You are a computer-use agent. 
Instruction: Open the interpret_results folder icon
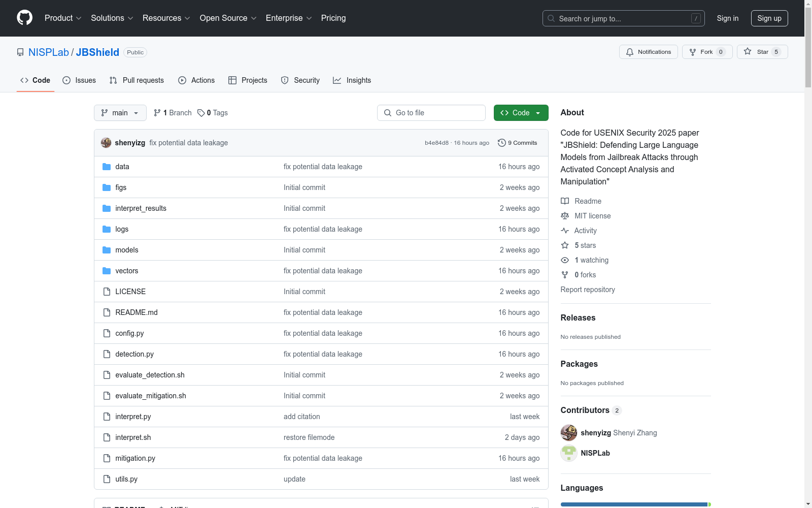[107, 208]
